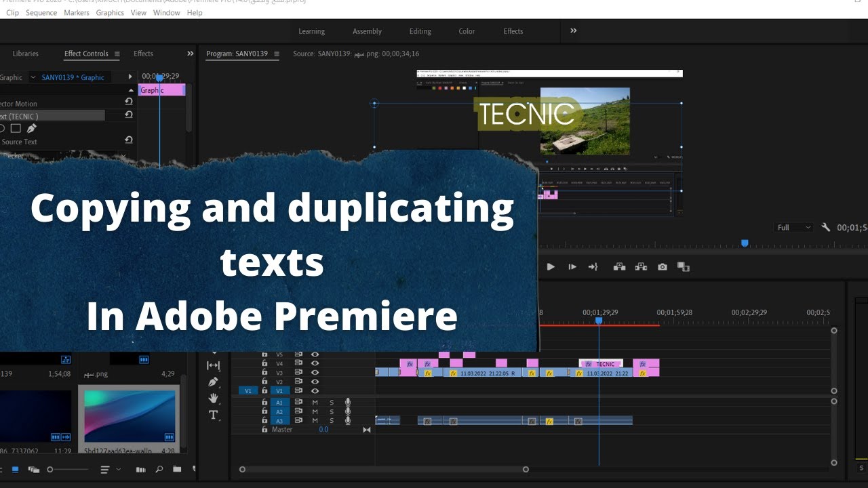868x488 pixels.
Task: Click the SANY0139 * Graphic sequence link
Action: click(73, 77)
